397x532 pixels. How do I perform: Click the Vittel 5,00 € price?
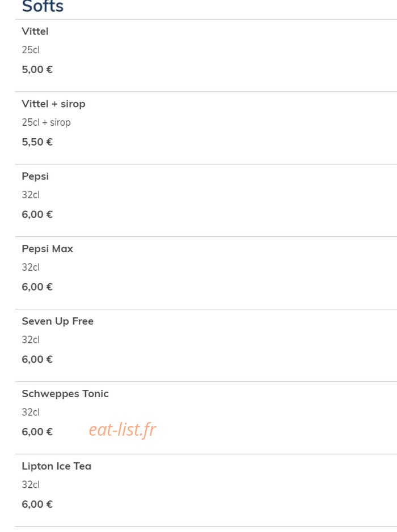(x=37, y=70)
